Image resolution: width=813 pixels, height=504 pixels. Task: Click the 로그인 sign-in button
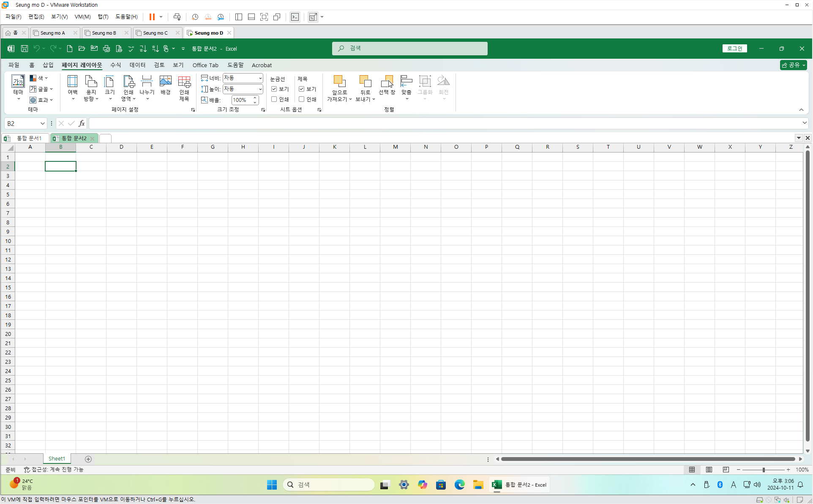pyautogui.click(x=734, y=49)
